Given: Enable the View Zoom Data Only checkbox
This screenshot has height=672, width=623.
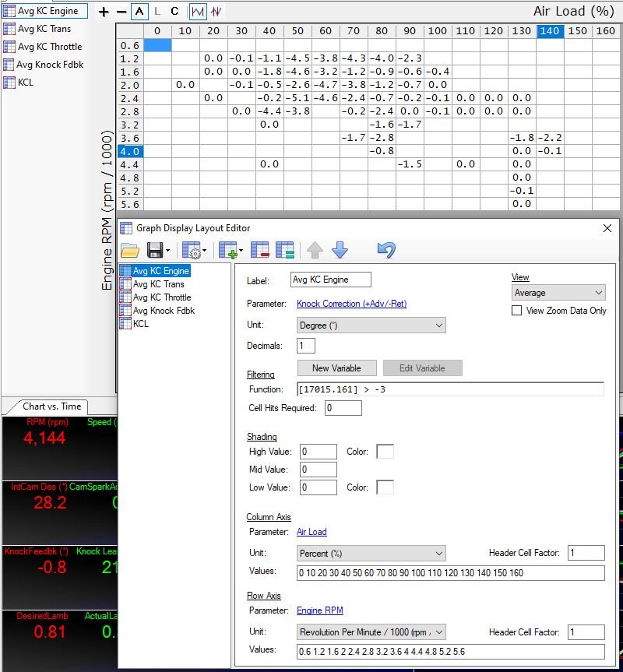Looking at the screenshot, I should click(517, 311).
